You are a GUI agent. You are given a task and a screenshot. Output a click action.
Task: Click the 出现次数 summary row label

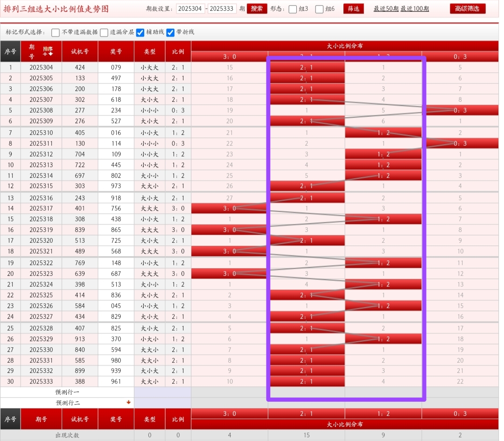67,435
